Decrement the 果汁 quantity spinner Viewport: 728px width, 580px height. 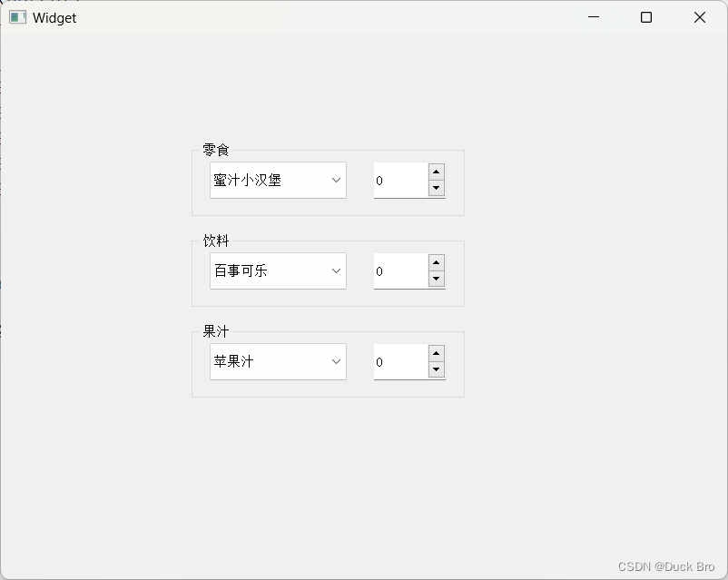pyautogui.click(x=436, y=370)
